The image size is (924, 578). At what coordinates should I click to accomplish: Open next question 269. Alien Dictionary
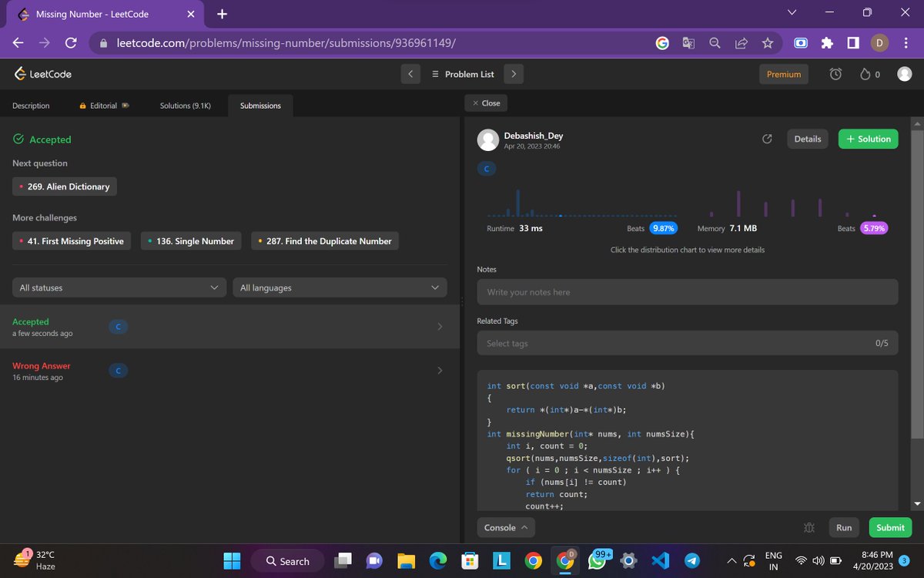pos(65,187)
